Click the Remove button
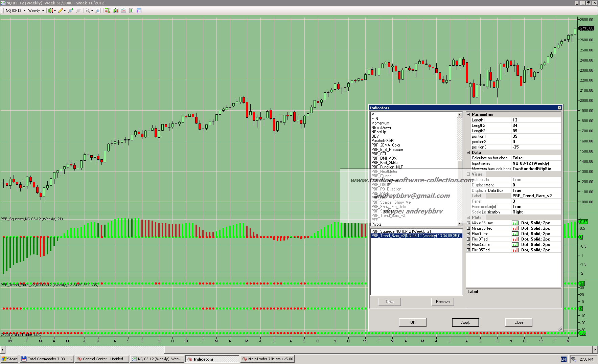The height and width of the screenshot is (364, 598). click(x=442, y=302)
